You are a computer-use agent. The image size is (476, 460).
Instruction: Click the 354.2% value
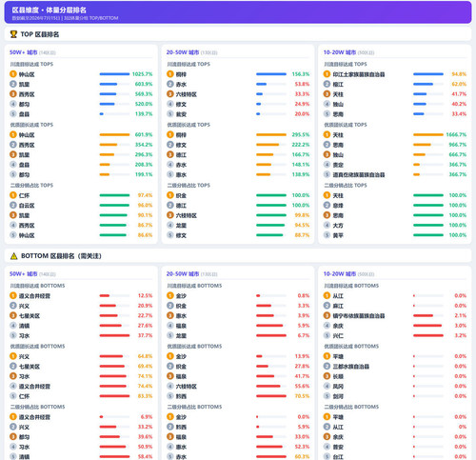tap(144, 145)
